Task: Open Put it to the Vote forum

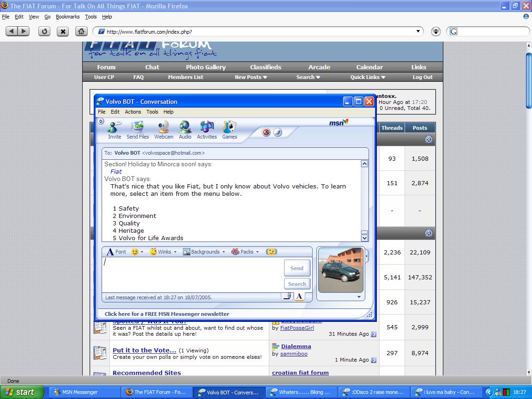Action: (145, 350)
